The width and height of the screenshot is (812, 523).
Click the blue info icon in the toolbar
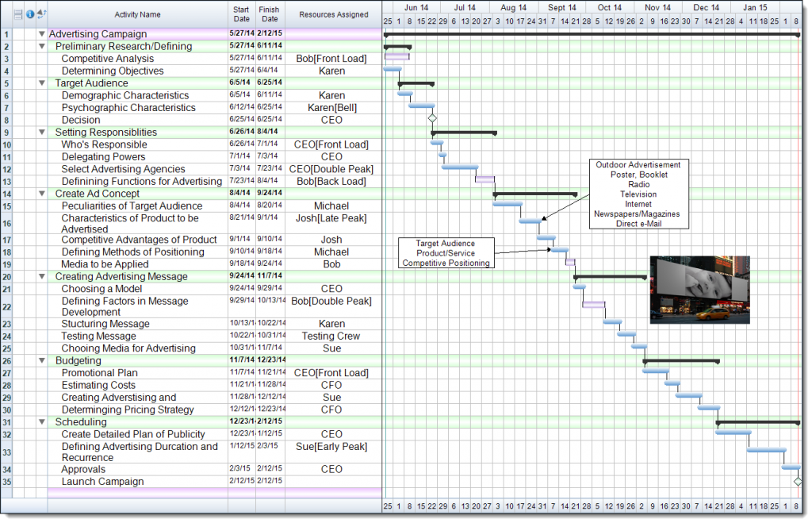coord(30,13)
